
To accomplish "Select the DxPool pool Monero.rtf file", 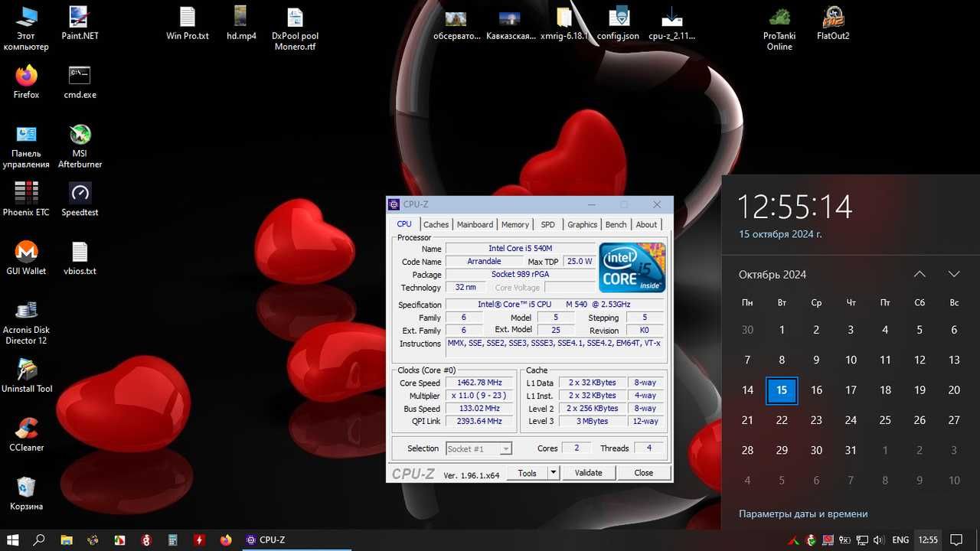I will [x=295, y=28].
